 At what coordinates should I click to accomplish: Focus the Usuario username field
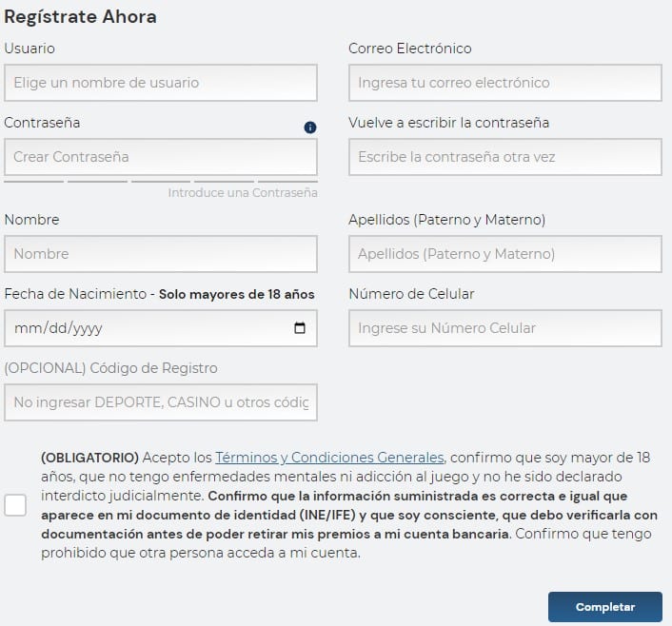tap(160, 83)
